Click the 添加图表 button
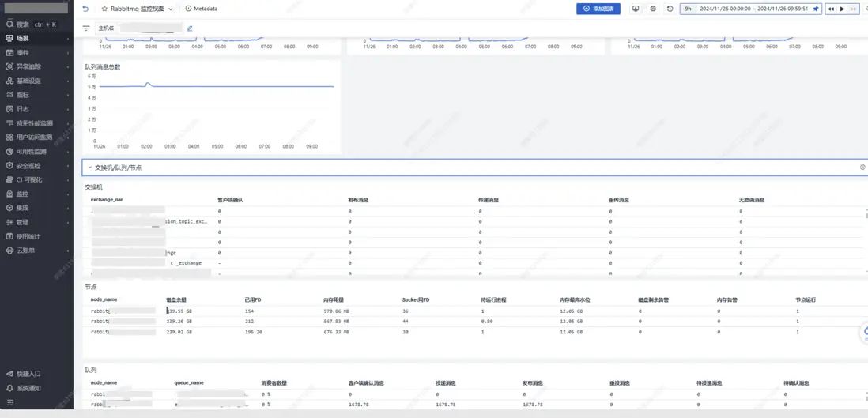The height and width of the screenshot is (418, 868). [x=598, y=9]
